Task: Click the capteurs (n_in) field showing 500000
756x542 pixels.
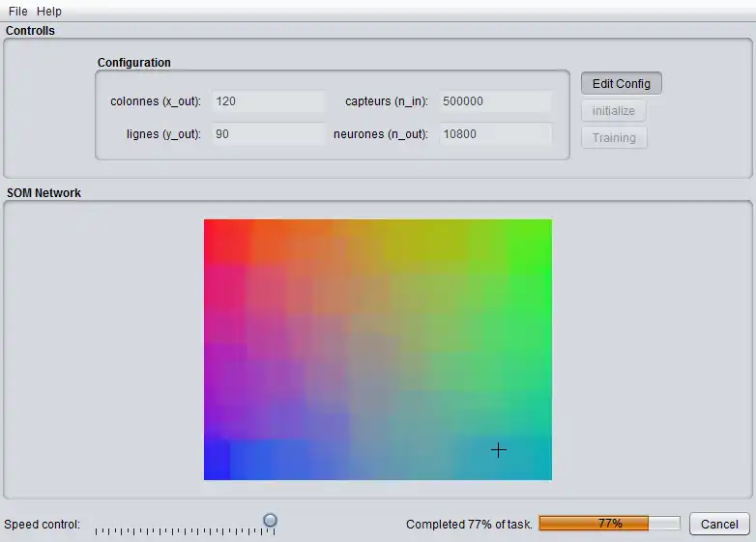Action: (495, 101)
